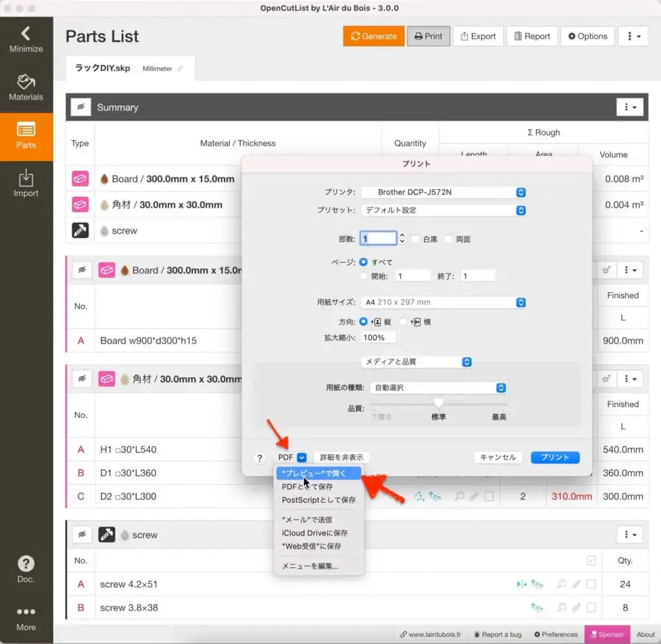Toggle visibility of the Board group

[x=82, y=270]
